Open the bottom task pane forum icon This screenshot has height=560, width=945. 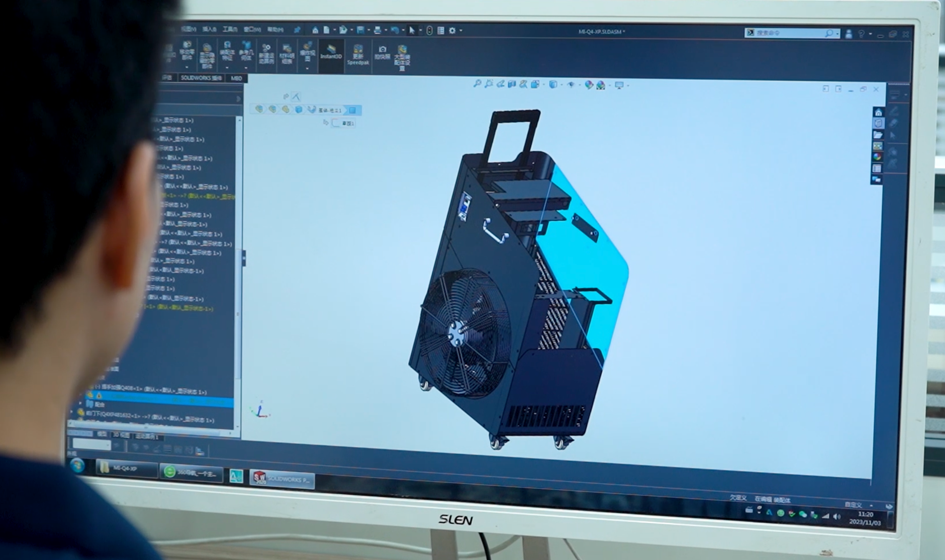click(x=876, y=179)
